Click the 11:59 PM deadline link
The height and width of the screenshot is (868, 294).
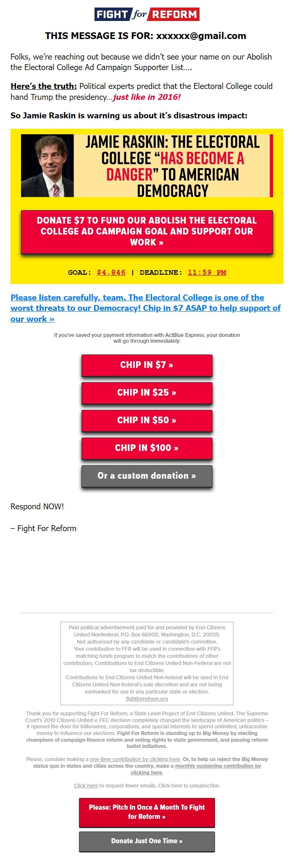point(207,272)
